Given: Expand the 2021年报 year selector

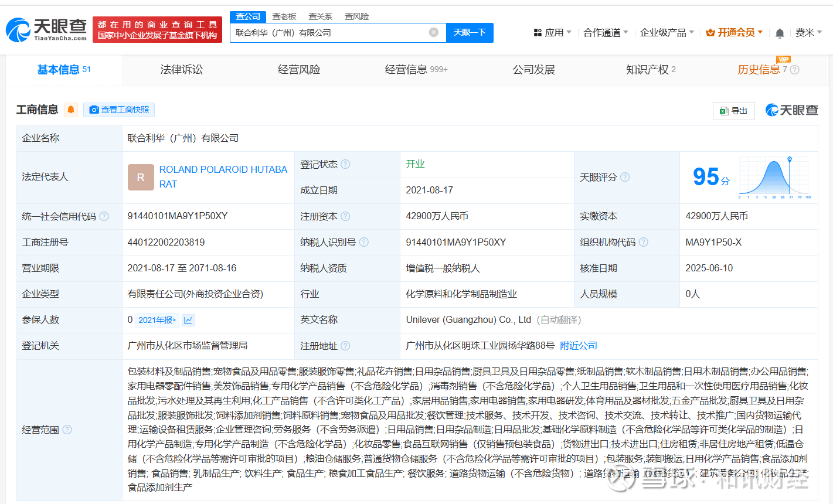Looking at the screenshot, I should [157, 320].
